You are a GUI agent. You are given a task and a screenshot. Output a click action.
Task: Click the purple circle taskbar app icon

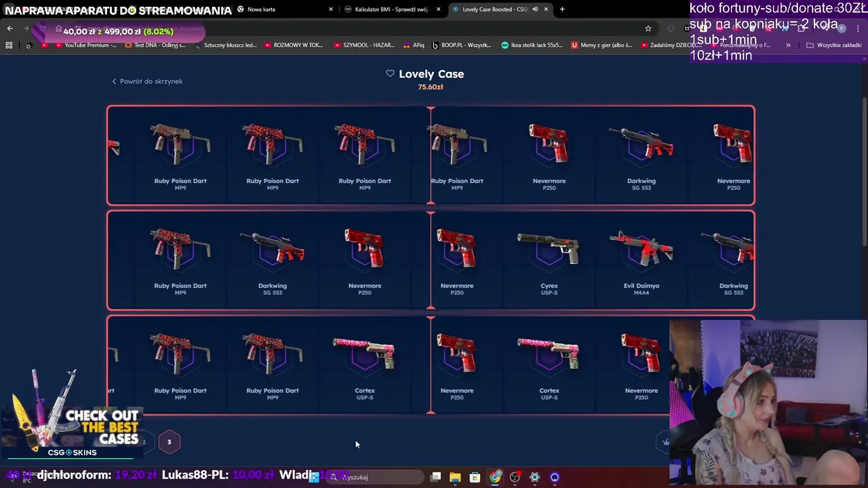click(555, 477)
